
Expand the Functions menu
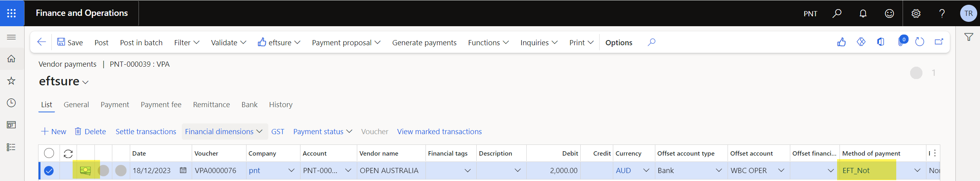[488, 42]
